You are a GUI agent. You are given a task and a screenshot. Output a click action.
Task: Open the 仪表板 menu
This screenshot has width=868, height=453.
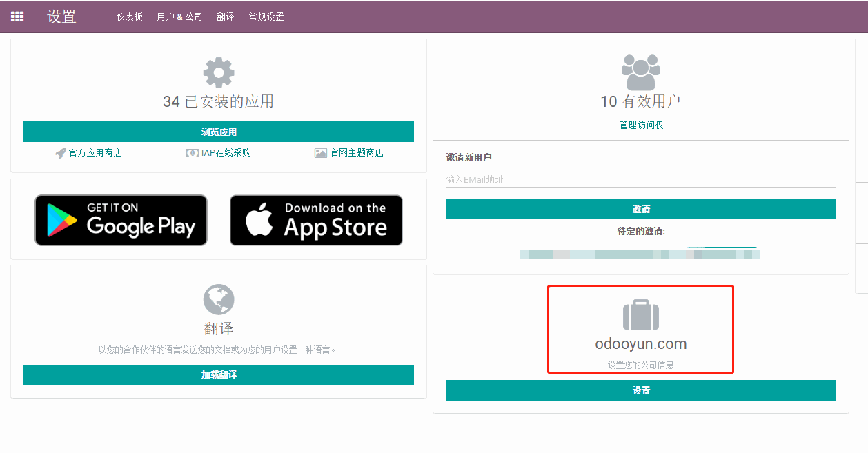pyautogui.click(x=130, y=17)
